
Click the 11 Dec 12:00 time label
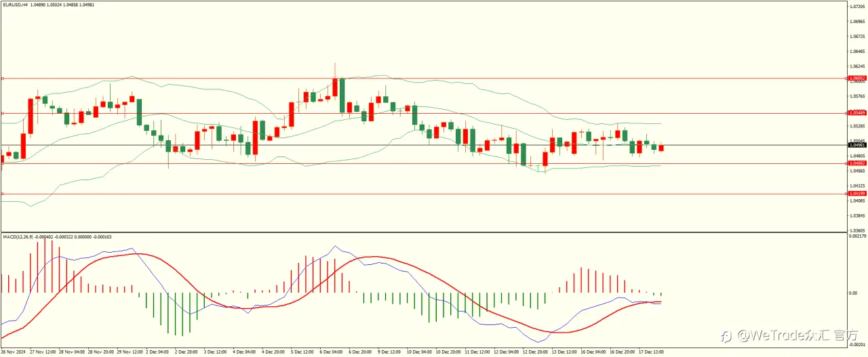tap(477, 352)
